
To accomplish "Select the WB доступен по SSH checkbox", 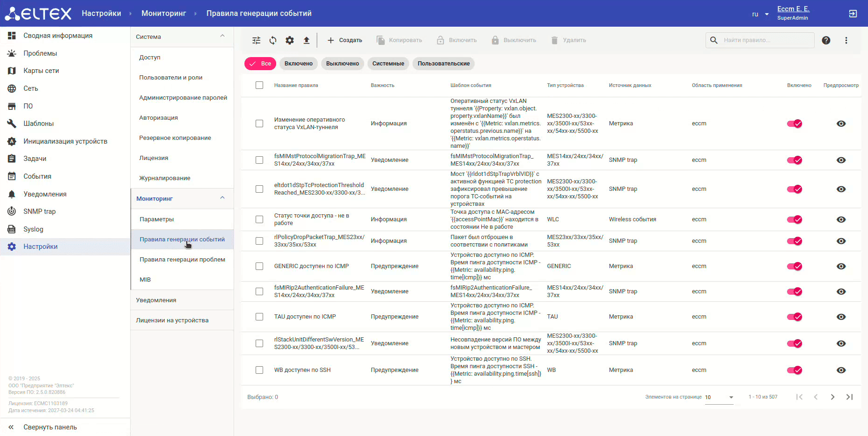I will (x=259, y=370).
